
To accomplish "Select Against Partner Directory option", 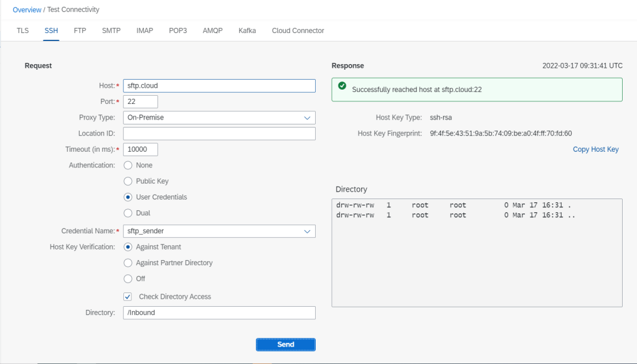I will tap(128, 263).
